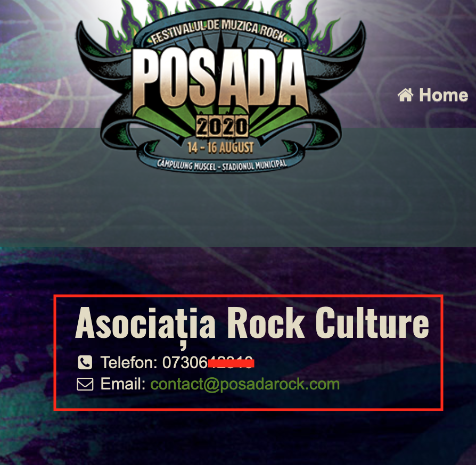This screenshot has height=465, width=476.
Task: Click the Telefon: label text
Action: pos(129,362)
